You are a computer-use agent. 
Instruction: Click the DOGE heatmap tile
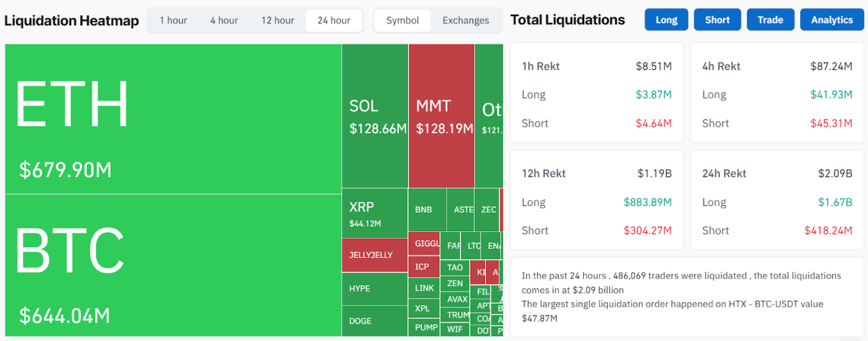(375, 321)
